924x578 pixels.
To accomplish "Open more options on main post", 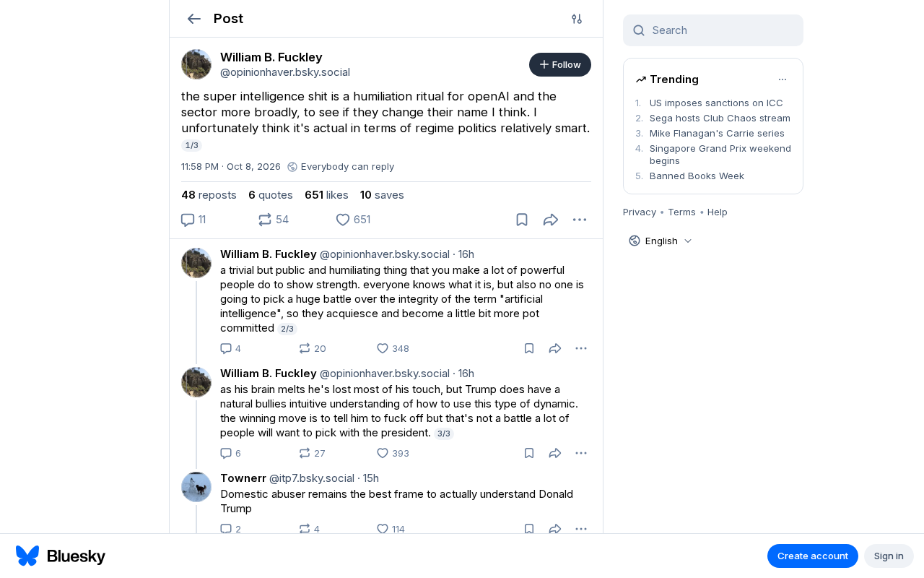I will [580, 220].
